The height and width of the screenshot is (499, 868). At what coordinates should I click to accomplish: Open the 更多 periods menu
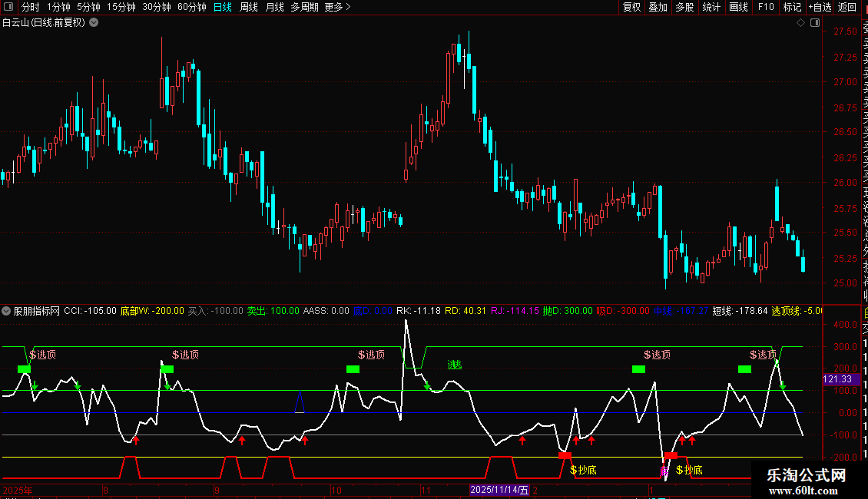(x=337, y=7)
